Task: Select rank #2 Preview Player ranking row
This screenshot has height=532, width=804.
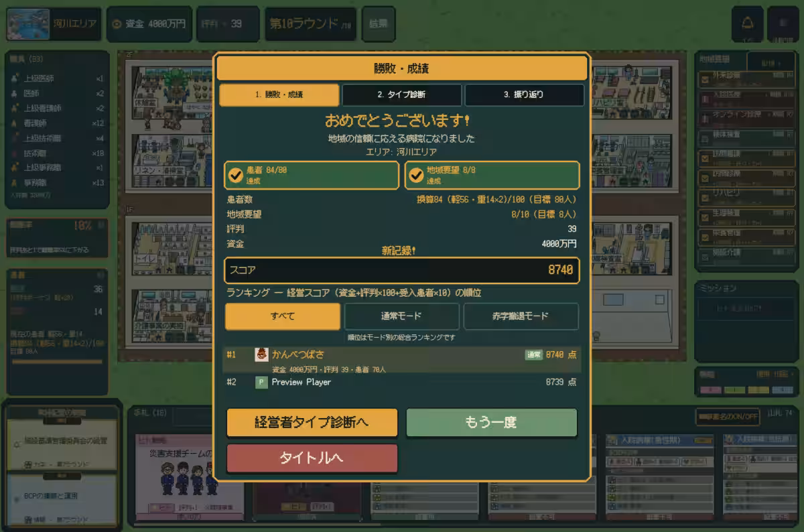Action: [x=402, y=383]
